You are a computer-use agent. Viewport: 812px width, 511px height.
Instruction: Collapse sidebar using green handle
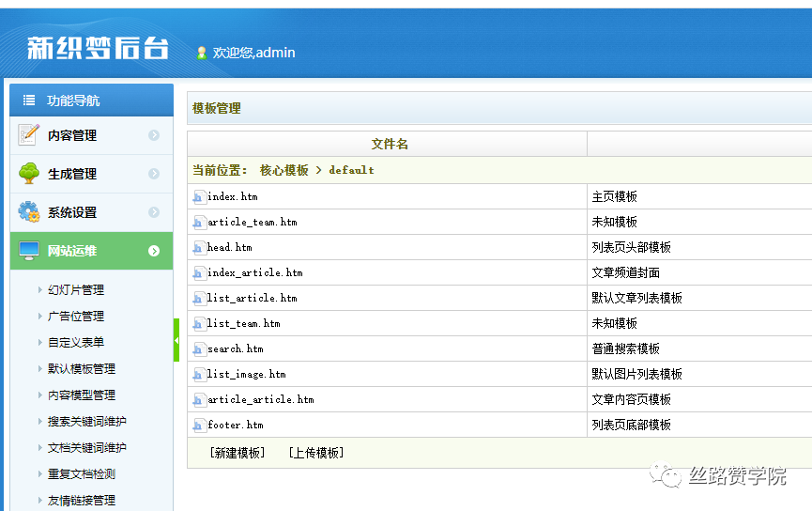pos(176,340)
